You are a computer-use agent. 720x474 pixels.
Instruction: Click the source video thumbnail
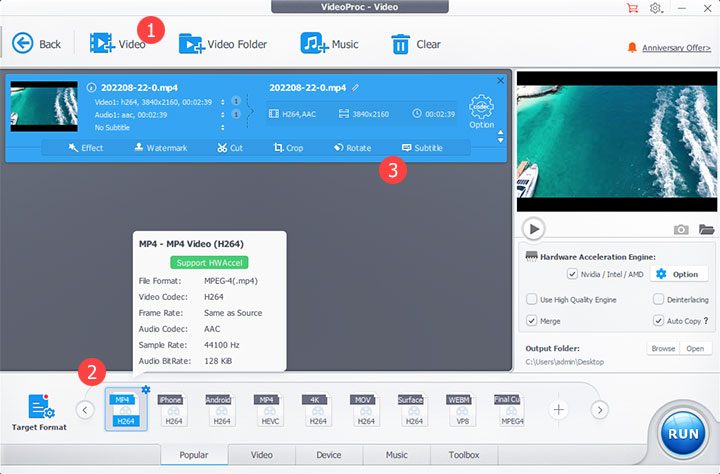[x=44, y=107]
